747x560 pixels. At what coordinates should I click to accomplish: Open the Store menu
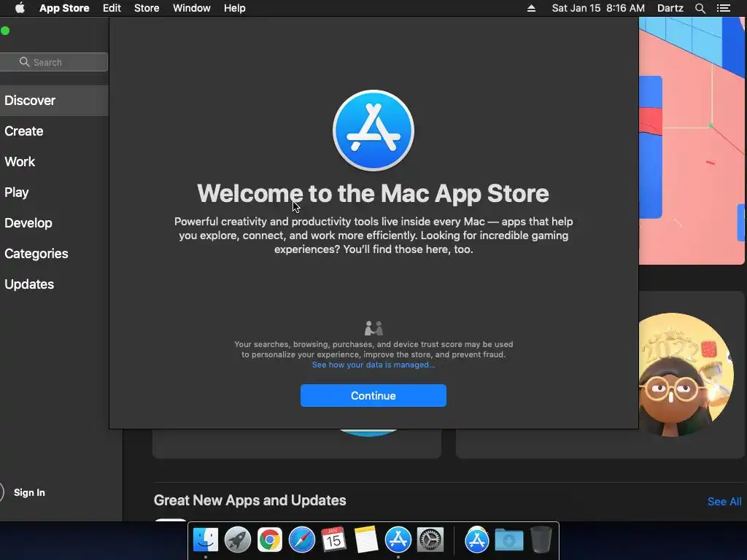coord(146,8)
